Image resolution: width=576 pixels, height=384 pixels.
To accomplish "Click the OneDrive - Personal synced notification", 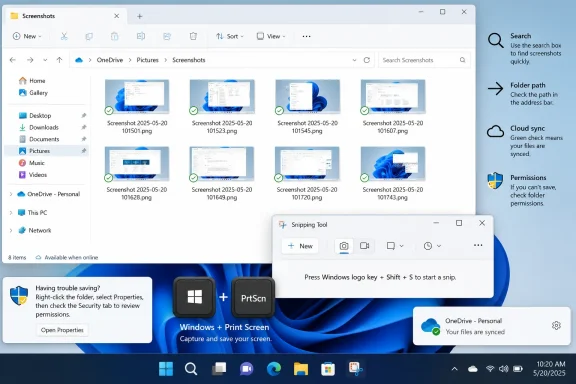I will point(492,326).
